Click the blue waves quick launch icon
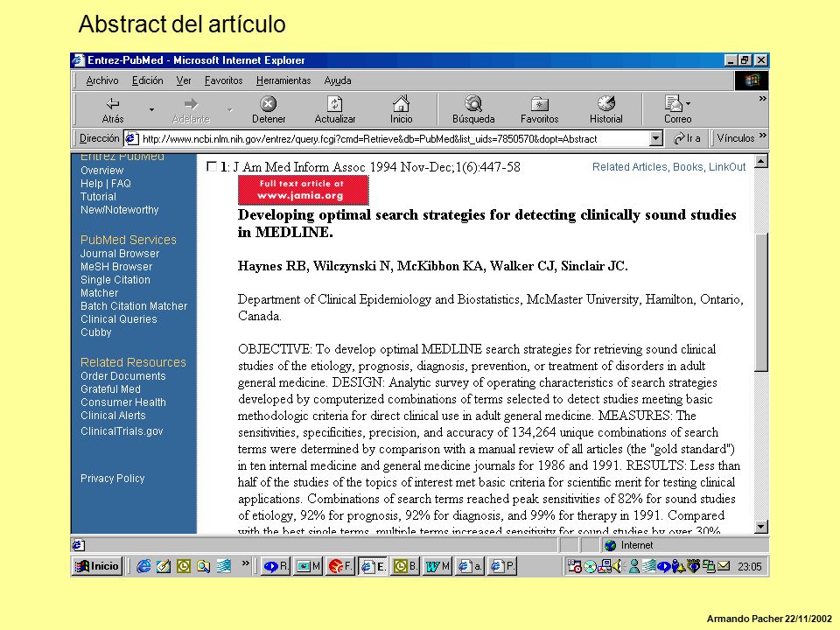The height and width of the screenshot is (630, 840). 223,566
